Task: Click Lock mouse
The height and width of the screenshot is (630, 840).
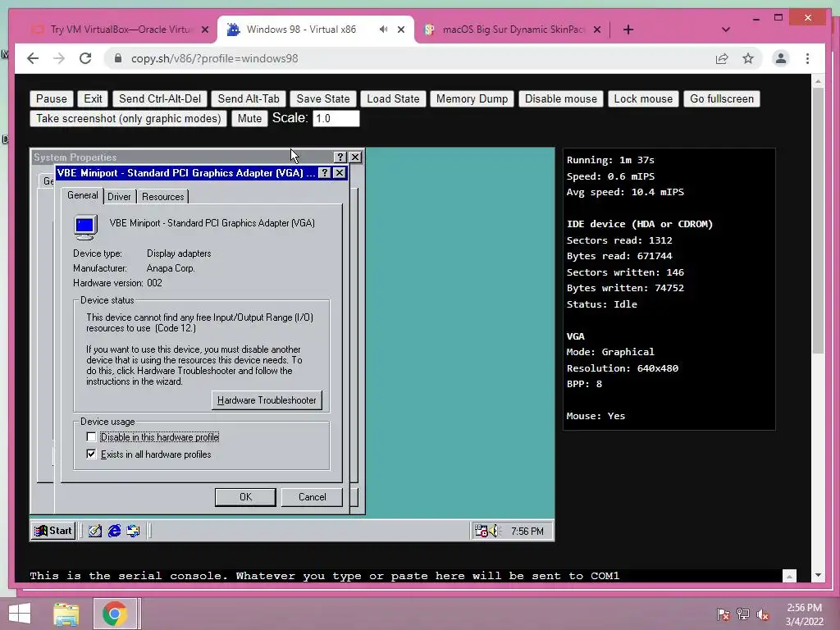Action: tap(643, 98)
